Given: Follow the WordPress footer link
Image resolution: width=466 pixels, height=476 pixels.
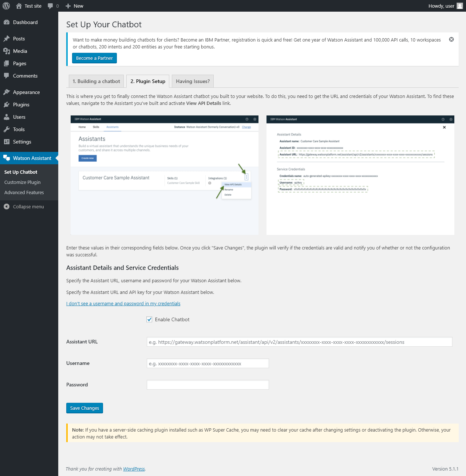Looking at the screenshot, I should (134, 469).
